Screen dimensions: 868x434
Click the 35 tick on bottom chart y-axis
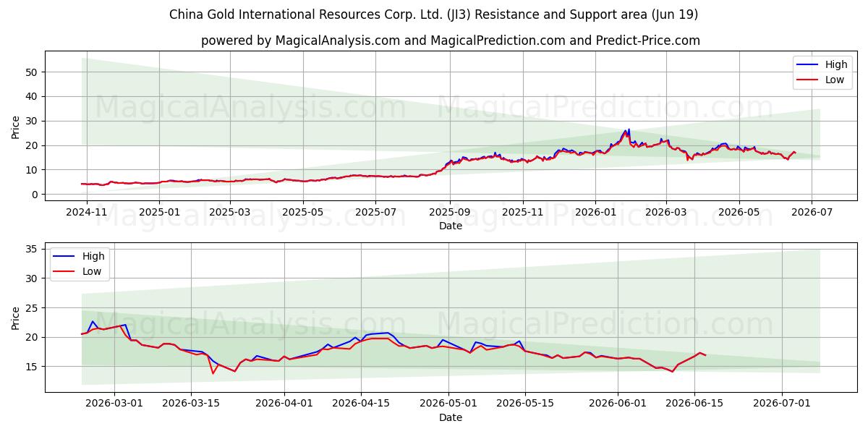click(x=31, y=249)
